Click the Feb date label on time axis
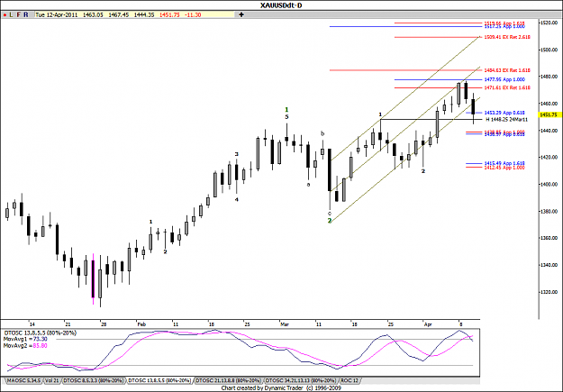Image resolution: width=563 pixels, height=392 pixels. pos(141,324)
